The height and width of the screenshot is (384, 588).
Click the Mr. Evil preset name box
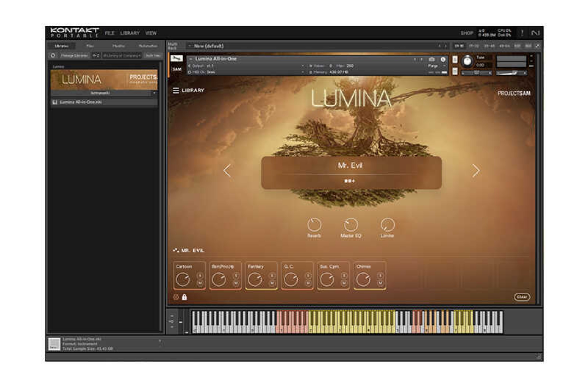point(351,173)
